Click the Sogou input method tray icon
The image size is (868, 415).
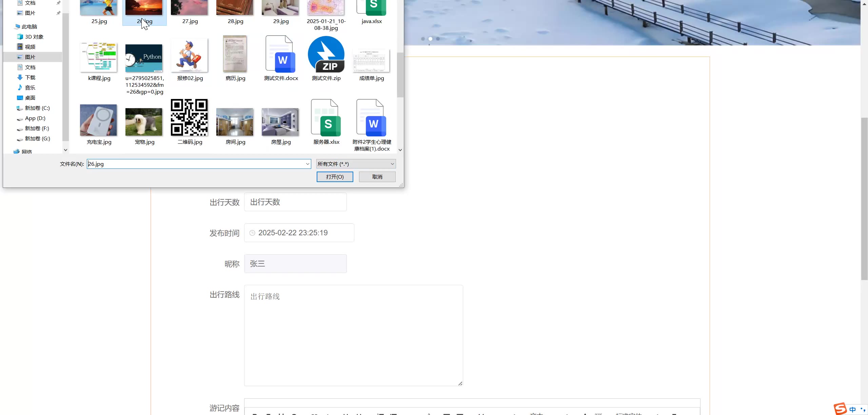tap(840, 409)
